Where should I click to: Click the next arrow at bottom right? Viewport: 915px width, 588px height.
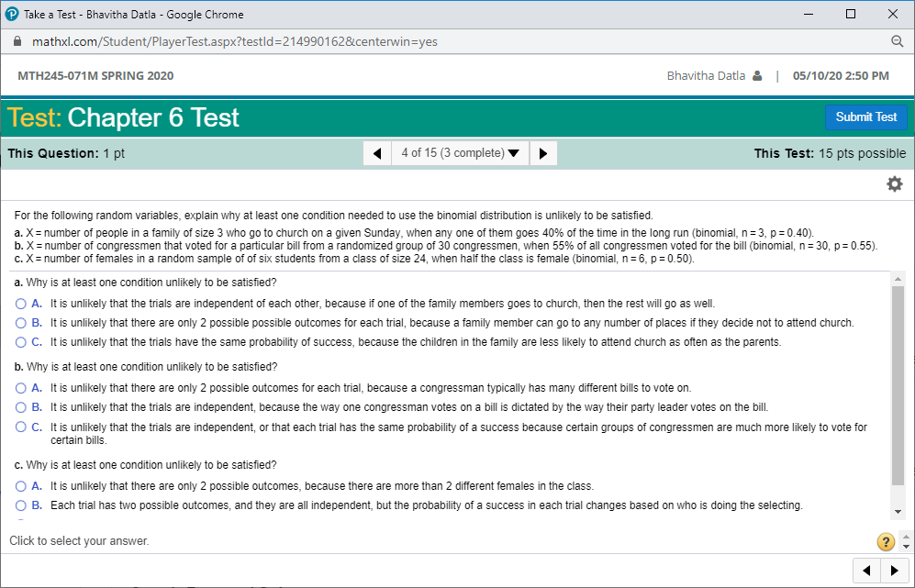pos(895,570)
